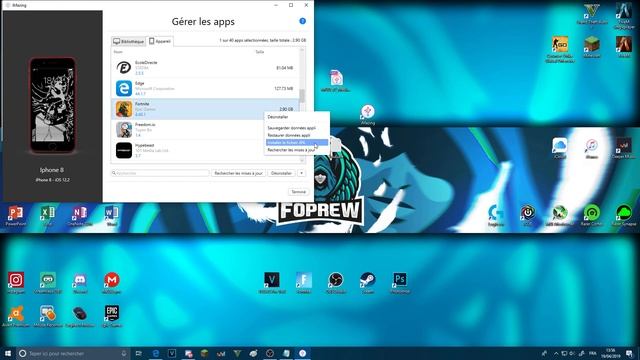640x360 pixels.
Task: Open Discord desktop shortcut
Action: [x=80, y=283]
